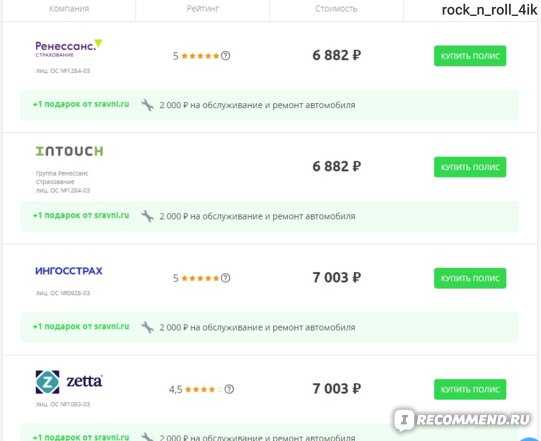Sort by Стоимость column header

click(x=336, y=8)
